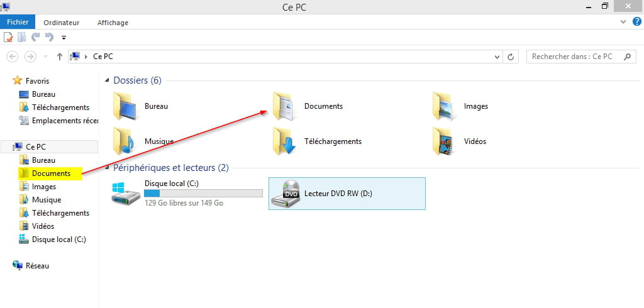Open the quick access toolbar customize dropdown
This screenshot has height=308, width=644.
tap(64, 38)
